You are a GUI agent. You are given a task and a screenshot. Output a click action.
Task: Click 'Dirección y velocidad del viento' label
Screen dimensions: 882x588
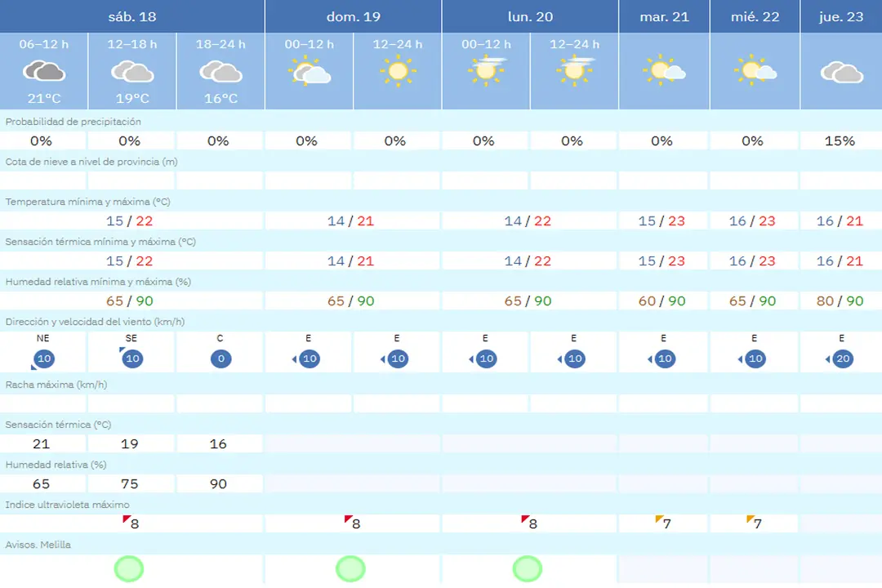pyautogui.click(x=95, y=321)
